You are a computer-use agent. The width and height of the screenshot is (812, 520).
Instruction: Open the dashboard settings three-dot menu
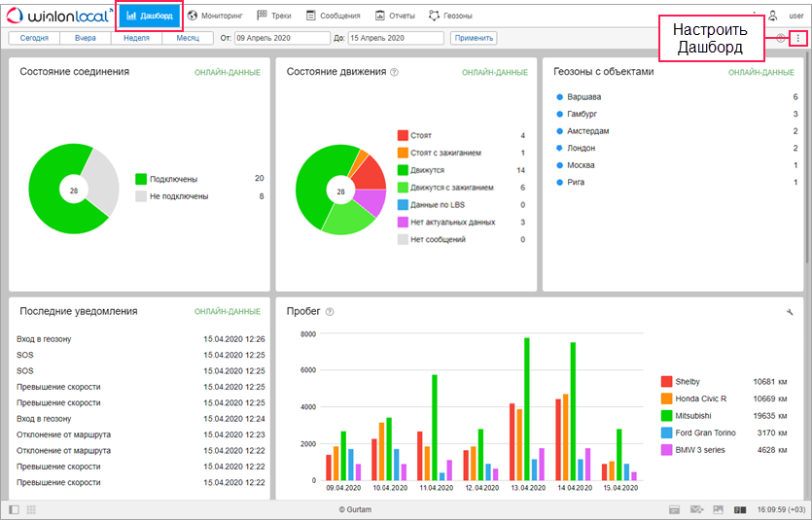(798, 38)
